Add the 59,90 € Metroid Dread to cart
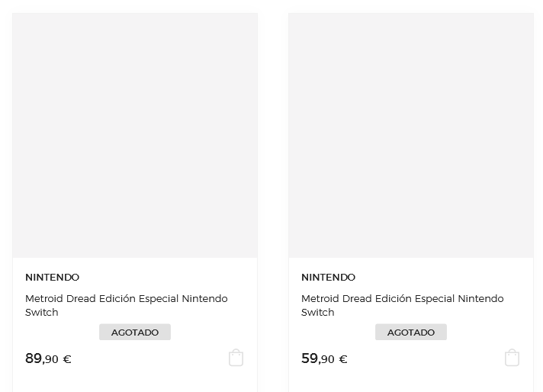Screen dimensions: 543x392 pos(512,358)
